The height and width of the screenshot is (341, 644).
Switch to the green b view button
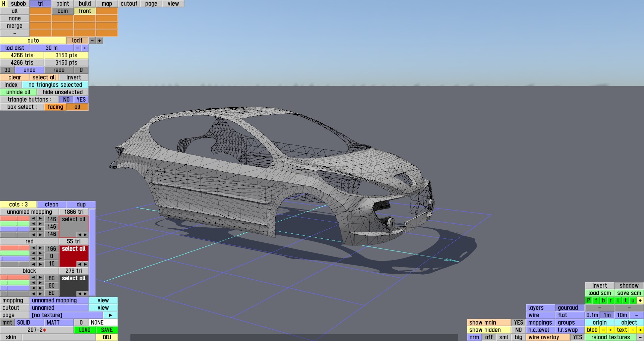pos(603,300)
